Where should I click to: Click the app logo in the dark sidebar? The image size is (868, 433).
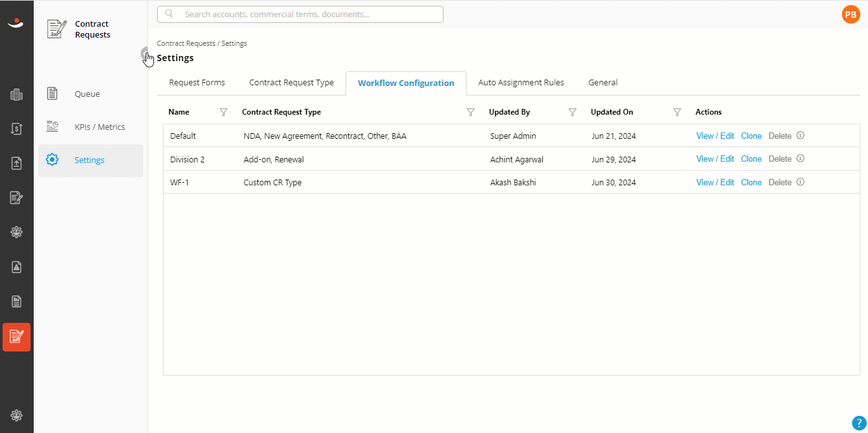tap(16, 24)
